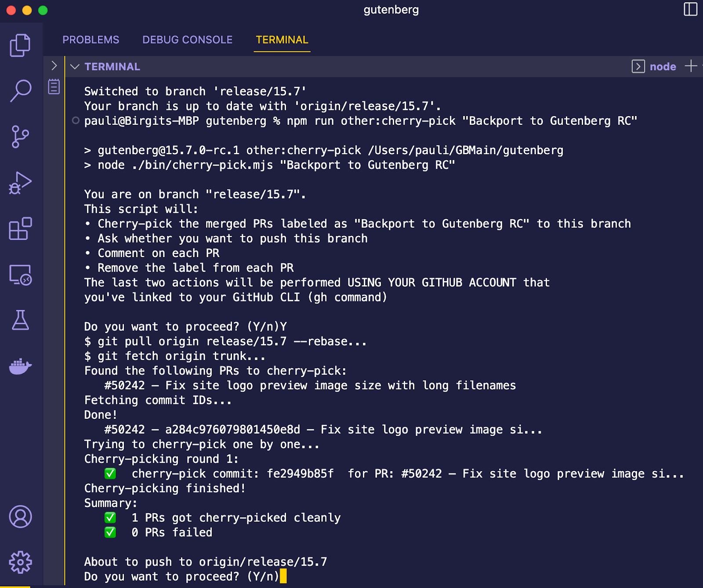Switch to the DEBUG CONSOLE tab

coord(187,40)
